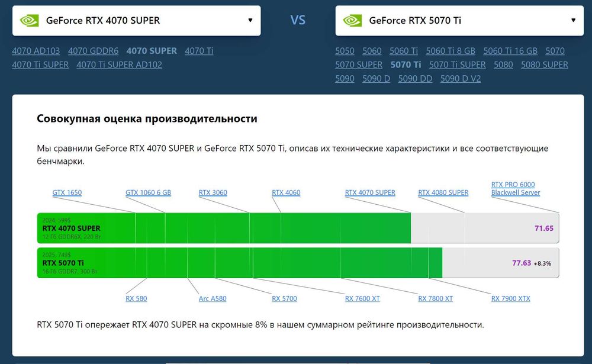Open the 5060 Ti 8 GB link
Viewport: 592px width, 364px height.
pos(451,51)
